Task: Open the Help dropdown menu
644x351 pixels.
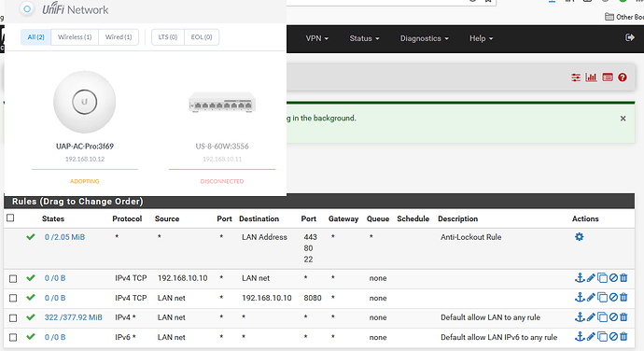Action: pyautogui.click(x=481, y=38)
